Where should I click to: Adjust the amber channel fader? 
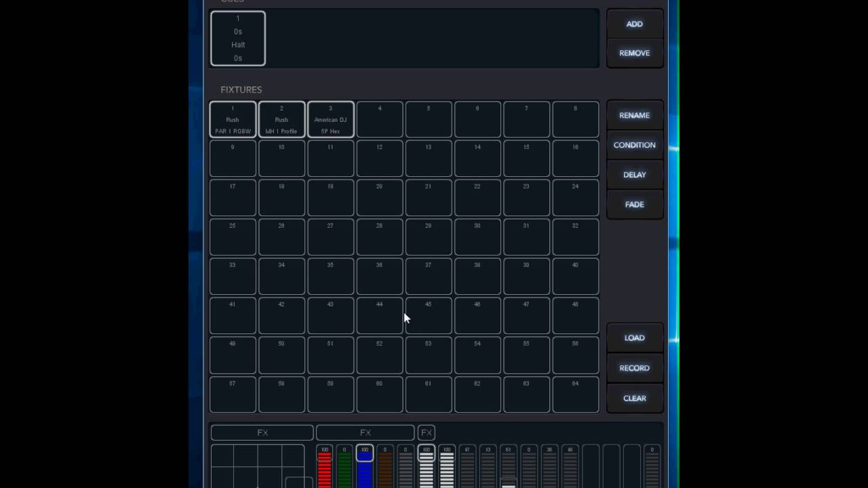(385, 467)
